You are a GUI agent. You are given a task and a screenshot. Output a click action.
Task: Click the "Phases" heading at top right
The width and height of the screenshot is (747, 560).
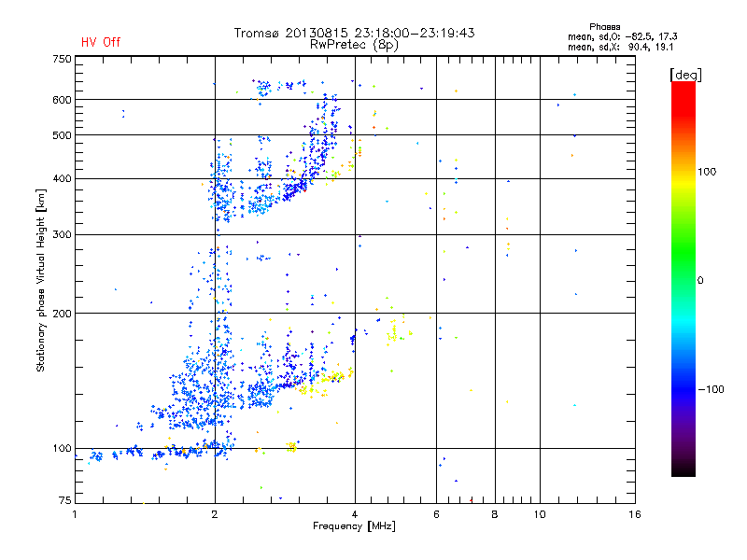[604, 27]
